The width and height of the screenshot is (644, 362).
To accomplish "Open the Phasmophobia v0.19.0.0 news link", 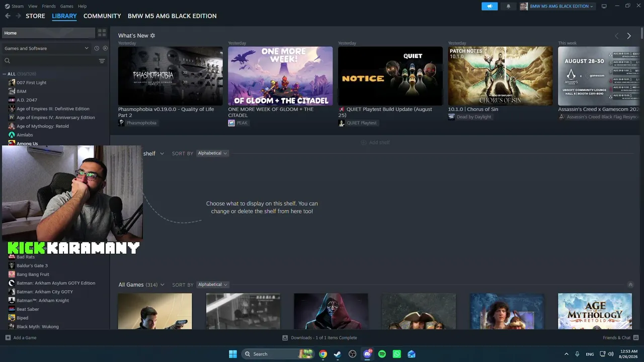I will [166, 112].
